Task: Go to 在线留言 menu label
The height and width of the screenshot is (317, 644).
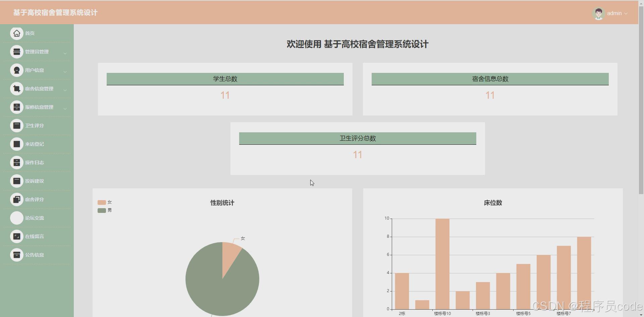Action: [35, 236]
